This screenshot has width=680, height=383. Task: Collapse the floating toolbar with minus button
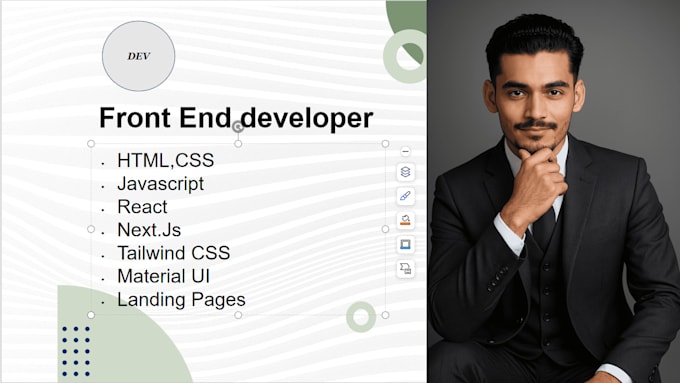tap(405, 151)
